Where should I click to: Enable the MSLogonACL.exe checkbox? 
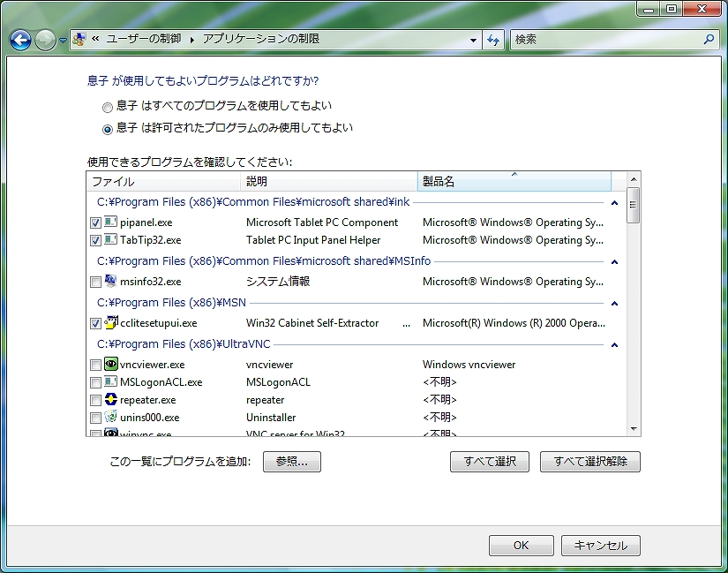pyautogui.click(x=95, y=382)
